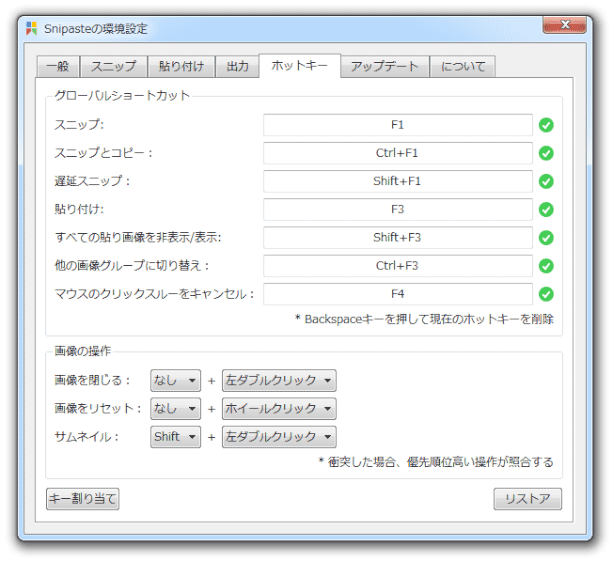Open modifier dropdown for 画像をリセット
613x561 pixels.
click(176, 409)
